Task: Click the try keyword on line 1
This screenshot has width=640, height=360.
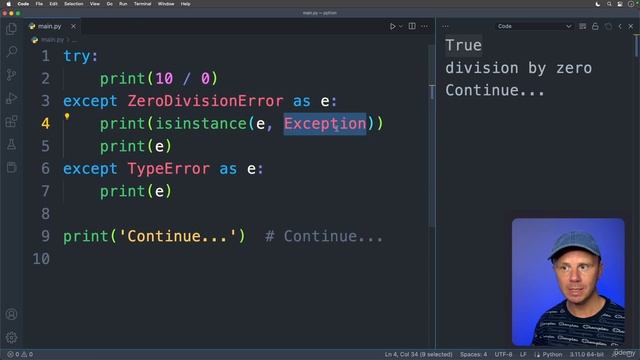Action: pyautogui.click(x=76, y=56)
